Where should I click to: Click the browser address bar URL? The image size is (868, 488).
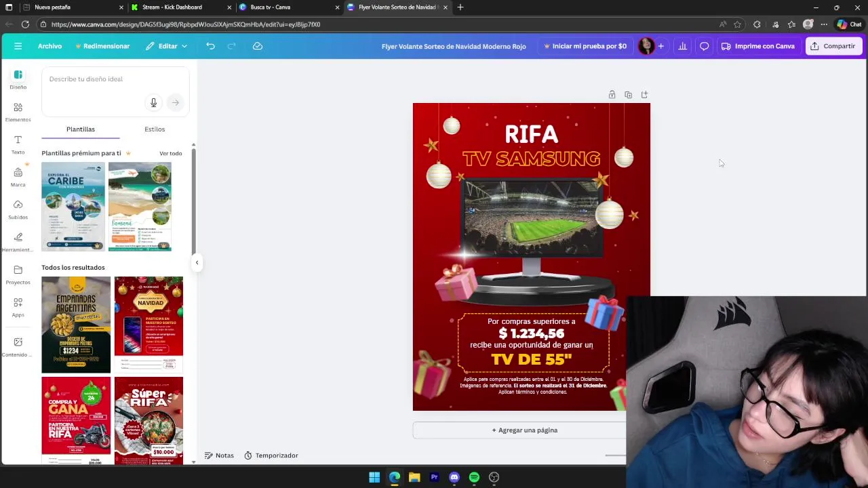186,24
